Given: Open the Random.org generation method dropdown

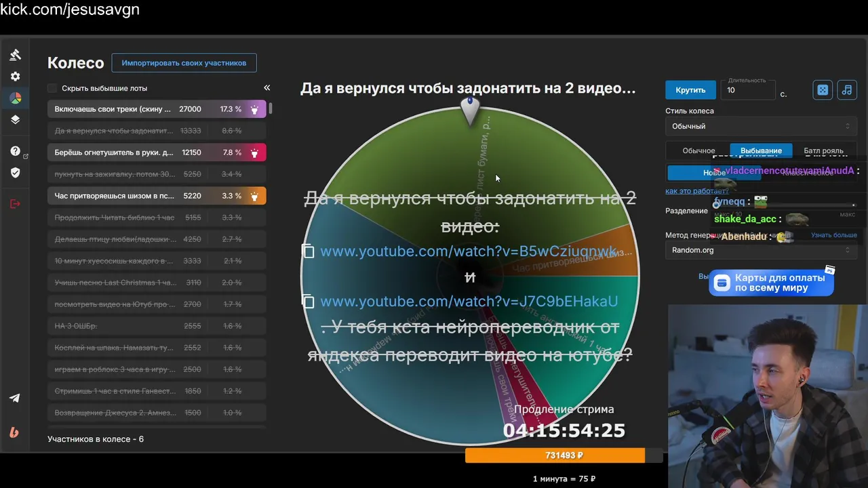Looking at the screenshot, I should (x=761, y=250).
